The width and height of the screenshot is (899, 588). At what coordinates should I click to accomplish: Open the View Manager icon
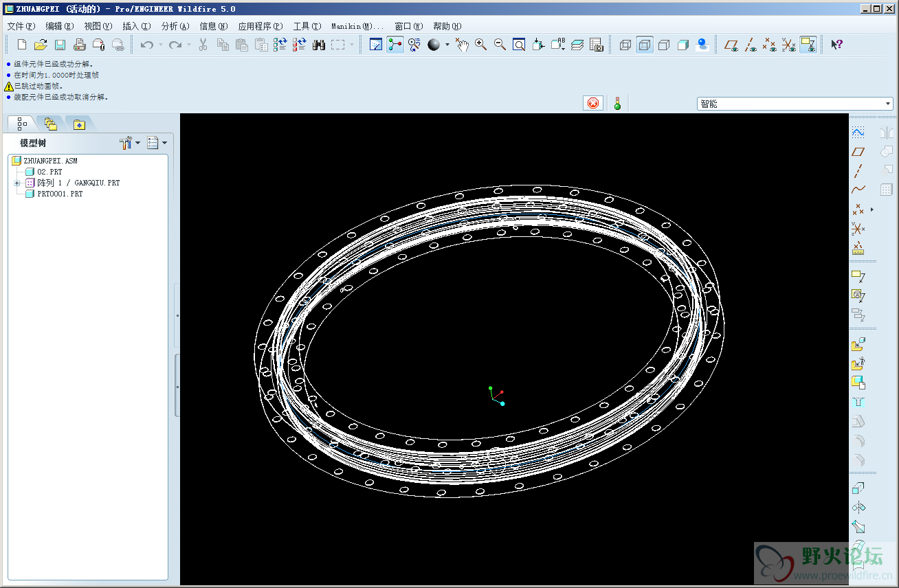click(x=597, y=45)
